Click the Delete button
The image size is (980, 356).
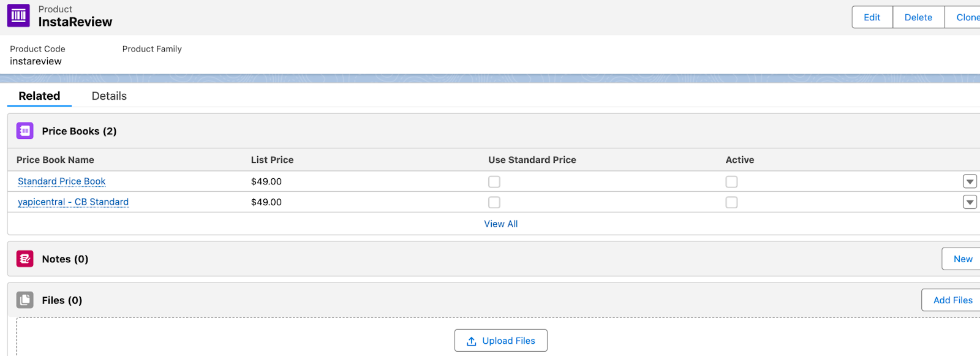[919, 17]
